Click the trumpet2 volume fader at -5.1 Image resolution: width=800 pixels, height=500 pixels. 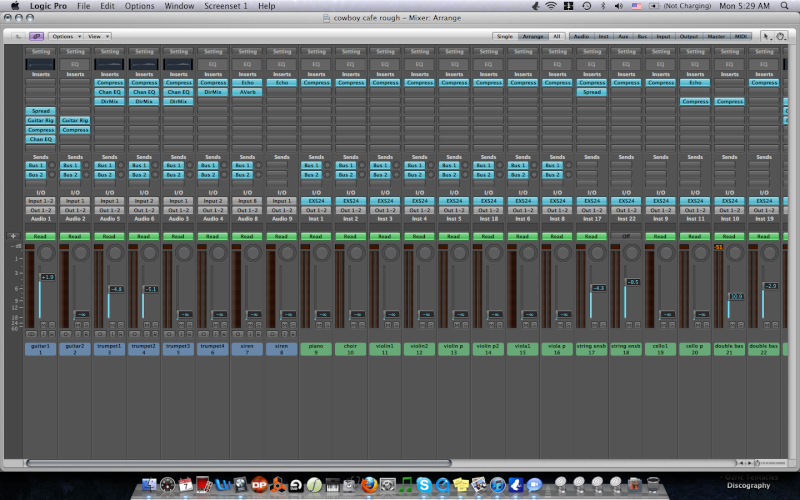pyautogui.click(x=151, y=289)
